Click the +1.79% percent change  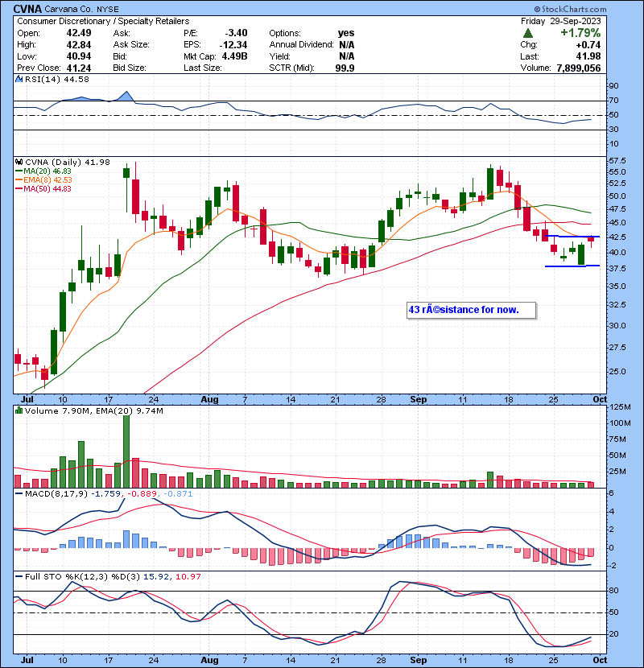(x=580, y=33)
